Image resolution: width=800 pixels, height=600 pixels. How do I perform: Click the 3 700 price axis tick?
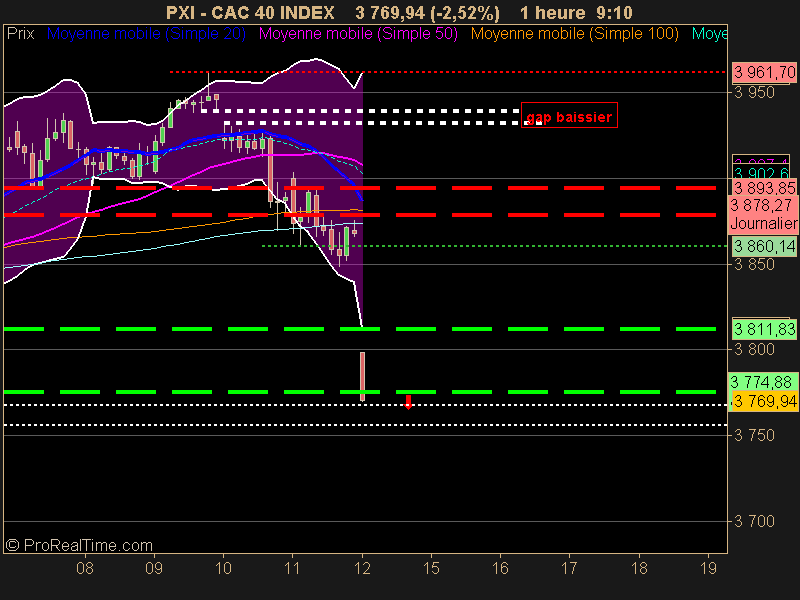coord(754,521)
